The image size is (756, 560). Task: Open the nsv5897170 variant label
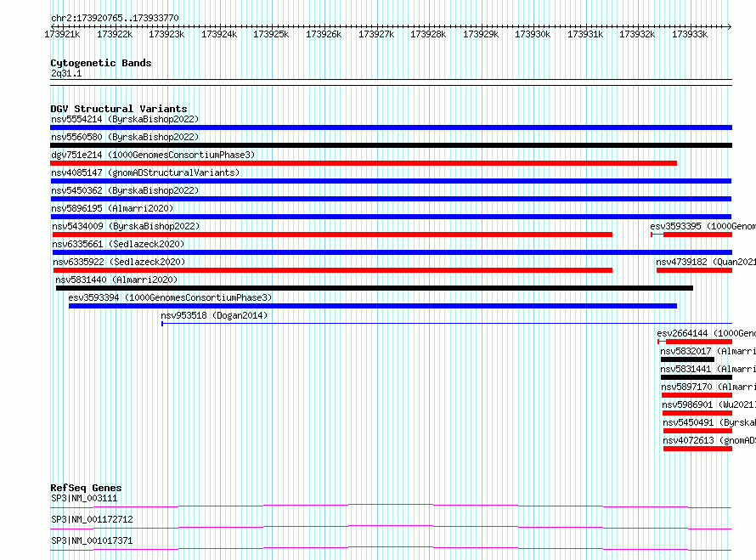[708, 387]
